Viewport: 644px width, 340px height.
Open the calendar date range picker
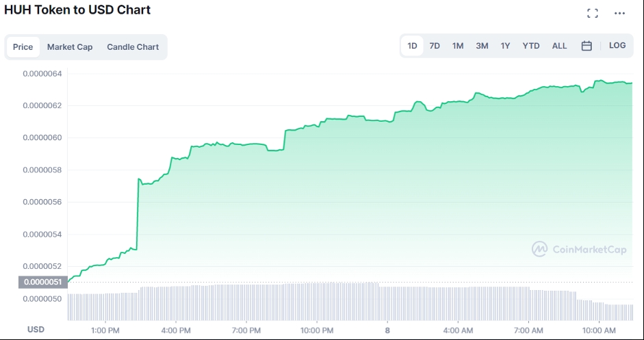tap(587, 46)
